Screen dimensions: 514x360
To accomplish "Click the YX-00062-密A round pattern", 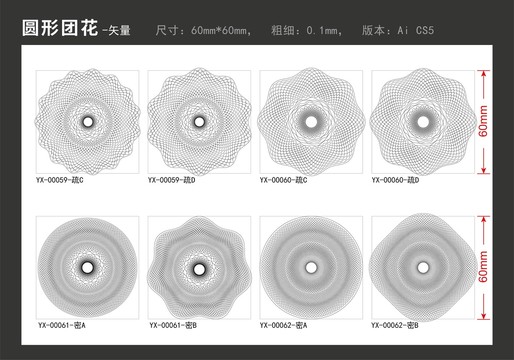I will click(311, 267).
